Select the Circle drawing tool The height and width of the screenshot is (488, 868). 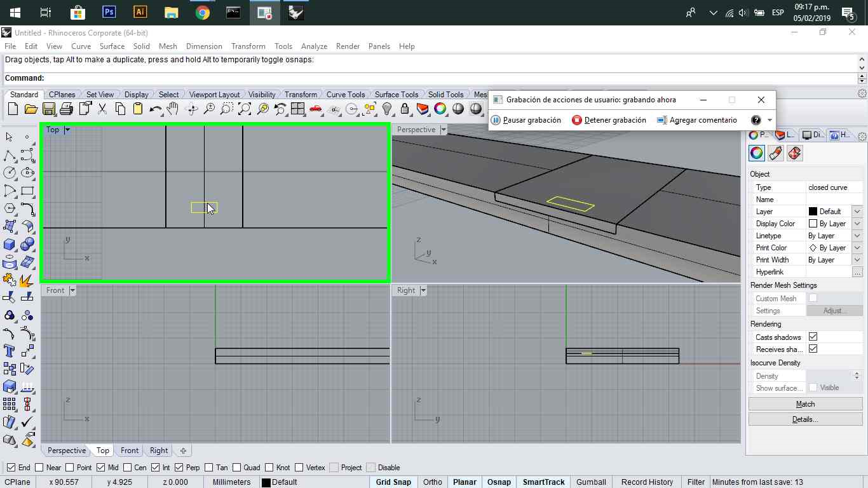click(x=10, y=173)
